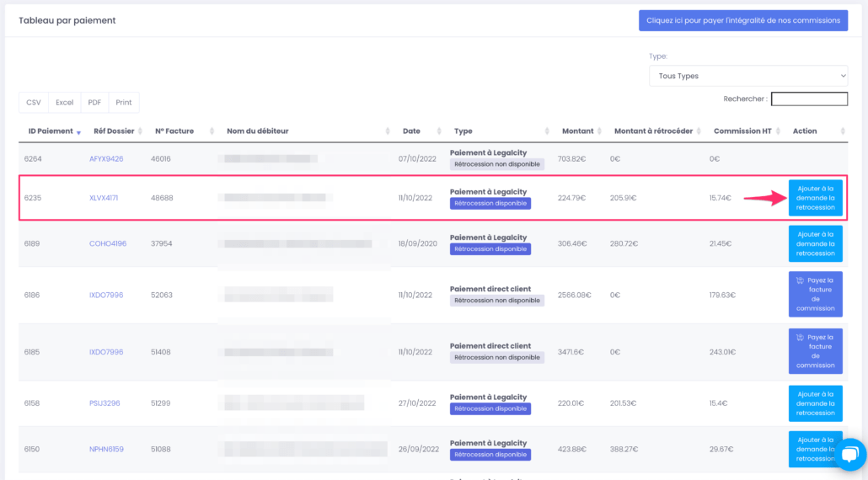Sort the Date column
This screenshot has width=868, height=480.
[x=411, y=131]
